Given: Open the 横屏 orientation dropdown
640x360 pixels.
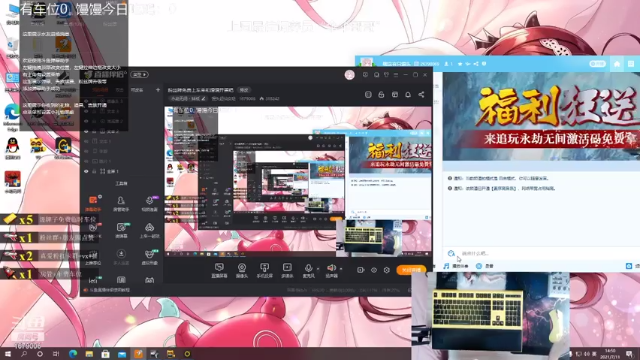Looking at the screenshot, I should 140,75.
